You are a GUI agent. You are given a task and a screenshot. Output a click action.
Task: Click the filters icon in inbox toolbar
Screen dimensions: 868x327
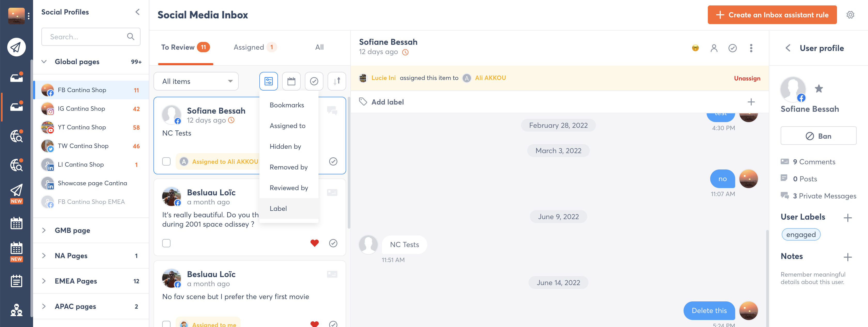(x=268, y=81)
